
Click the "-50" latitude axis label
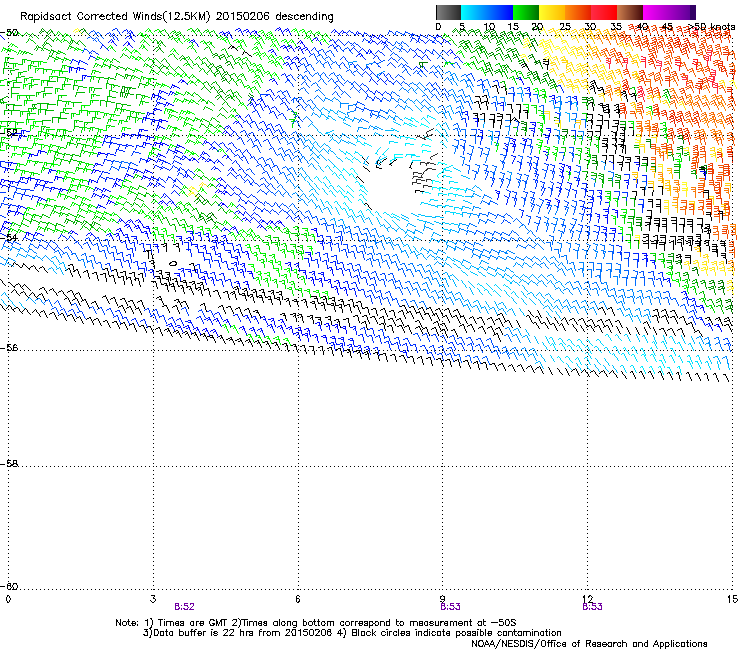(9, 33)
